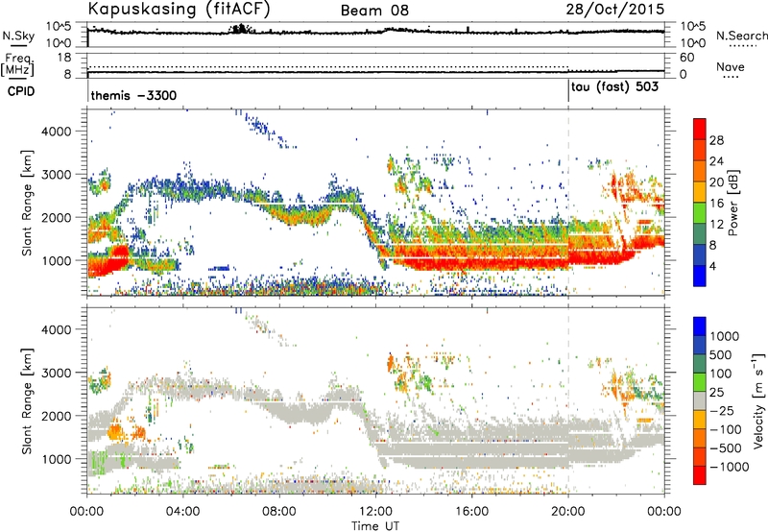Click the '4000' tick on power panel
This screenshot has width=768, height=532.
56,132
